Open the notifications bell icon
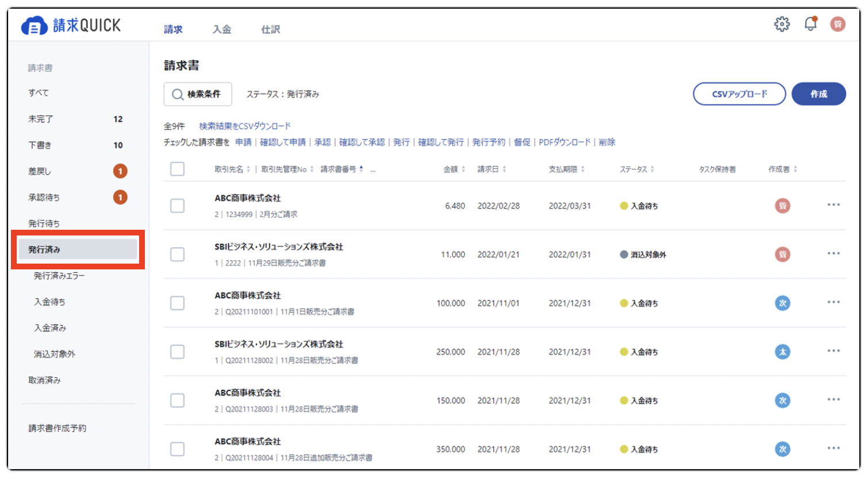This screenshot has width=868, height=479. point(811,24)
